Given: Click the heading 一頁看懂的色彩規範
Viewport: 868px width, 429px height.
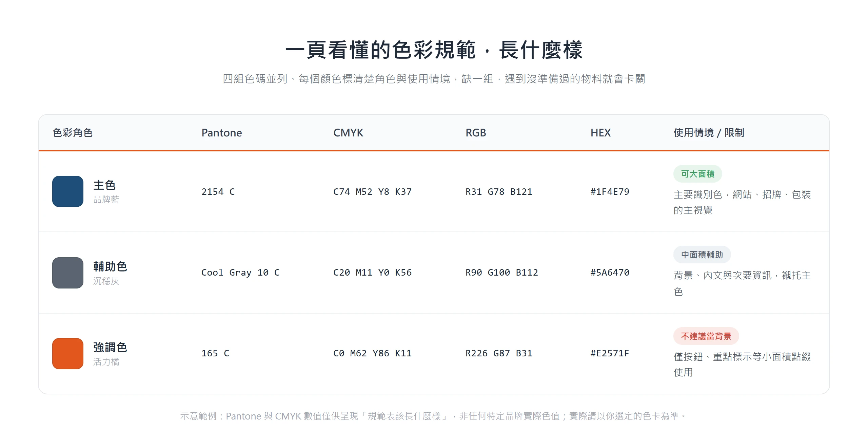Looking at the screenshot, I should [434, 50].
